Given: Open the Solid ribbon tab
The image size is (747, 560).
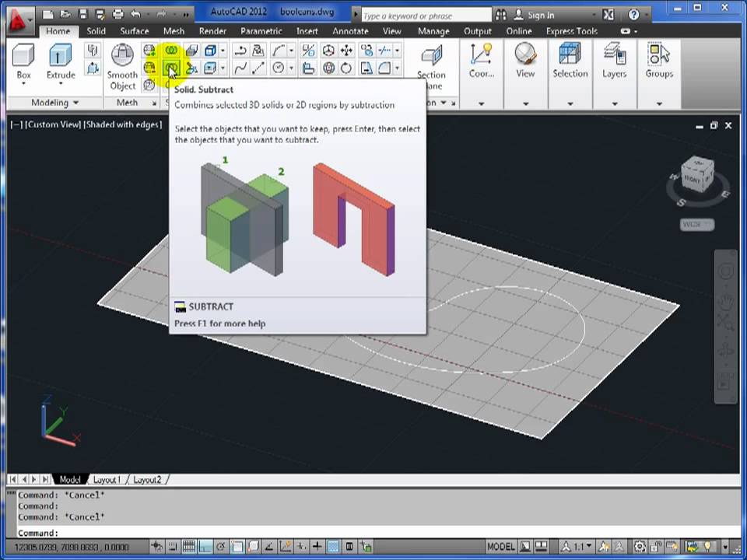Looking at the screenshot, I should [x=96, y=31].
